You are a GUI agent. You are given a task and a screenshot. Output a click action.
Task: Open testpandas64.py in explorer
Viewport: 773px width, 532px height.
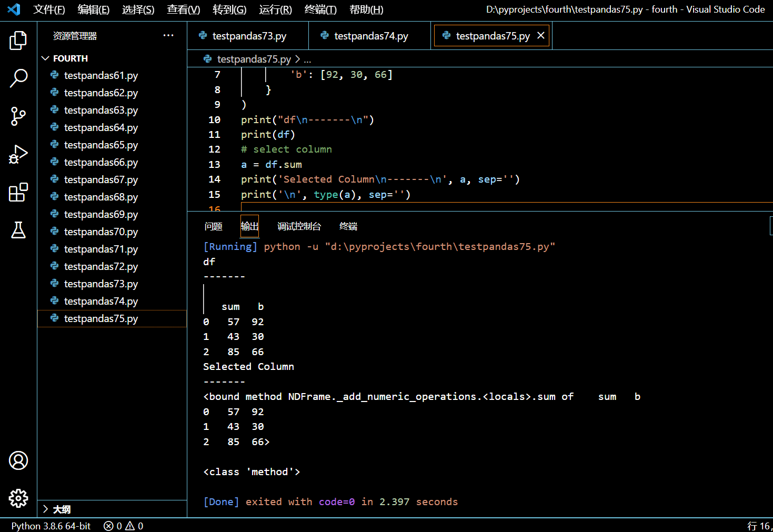click(112, 127)
